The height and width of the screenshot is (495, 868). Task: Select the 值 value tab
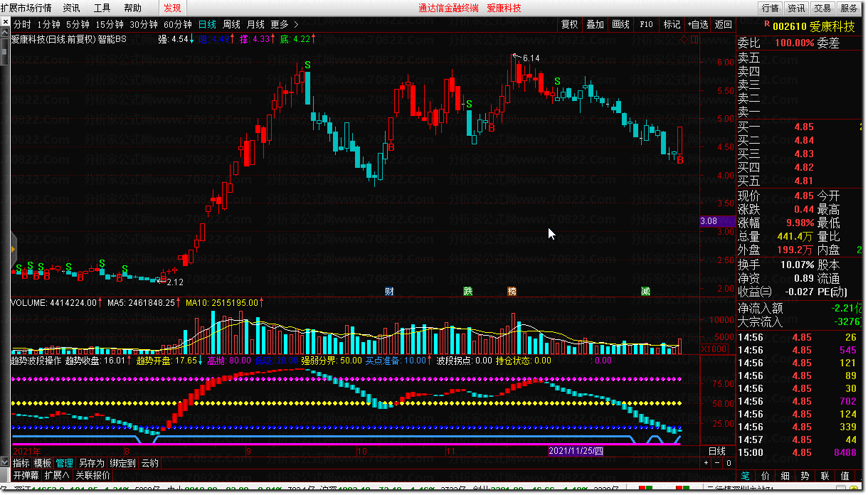click(845, 475)
